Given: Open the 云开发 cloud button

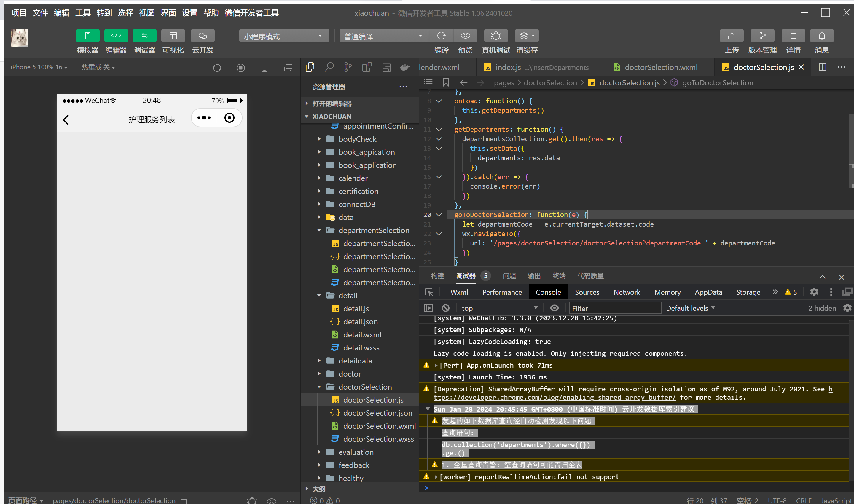Looking at the screenshot, I should [x=203, y=36].
